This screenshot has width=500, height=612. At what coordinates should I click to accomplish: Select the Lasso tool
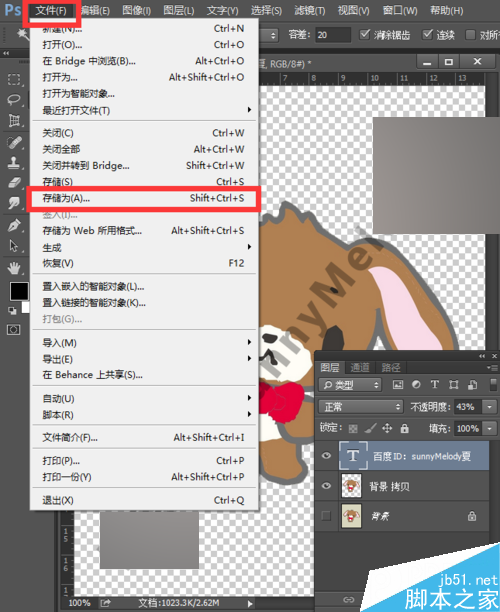[x=14, y=99]
